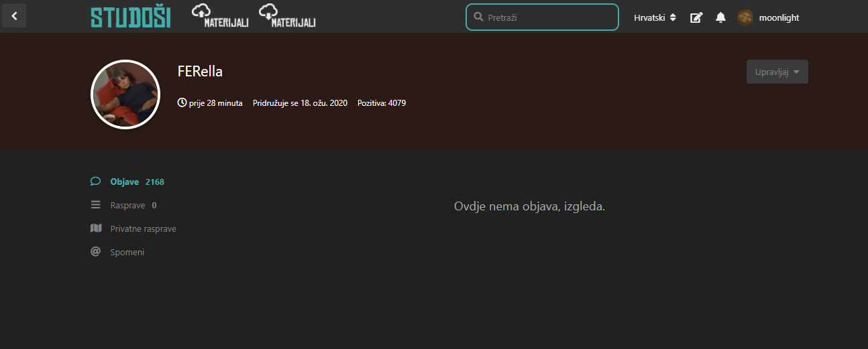Screen dimensions: 868x349
Task: Open the upload Materijali cloud icon
Action: [220, 16]
